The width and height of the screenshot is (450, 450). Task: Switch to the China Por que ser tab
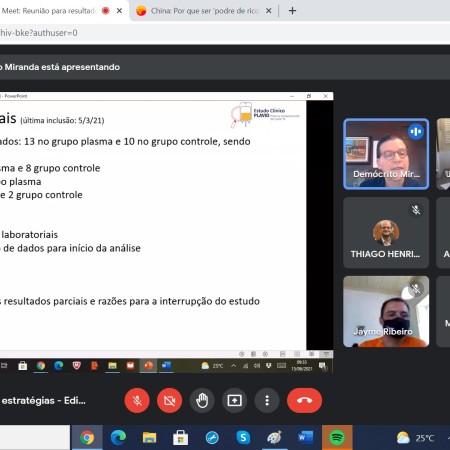click(203, 11)
